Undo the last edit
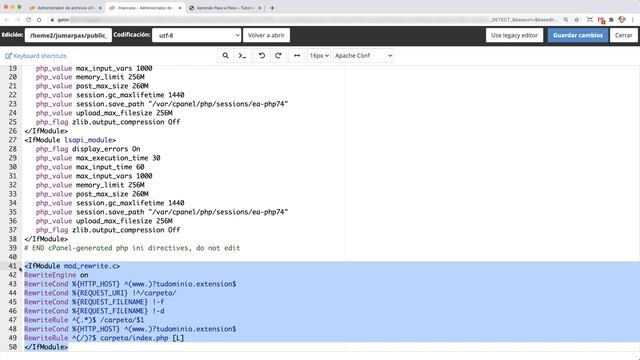The height and width of the screenshot is (360, 640). click(262, 56)
